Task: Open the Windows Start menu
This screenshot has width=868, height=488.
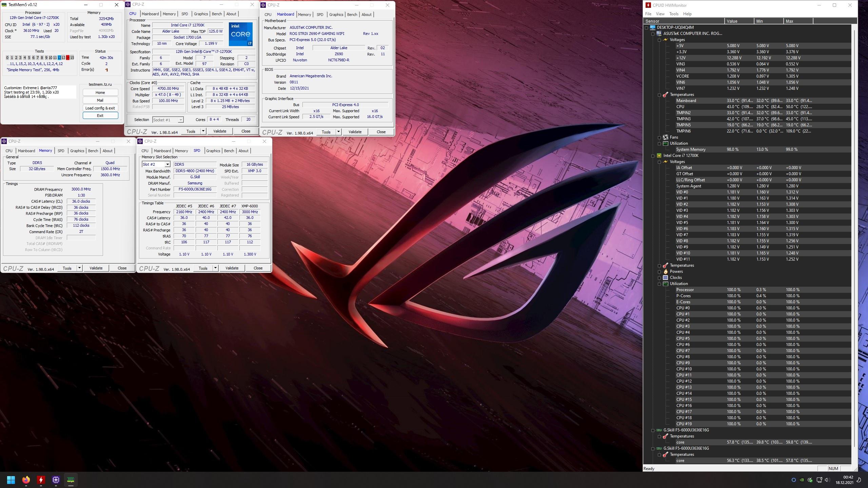Action: click(11, 480)
